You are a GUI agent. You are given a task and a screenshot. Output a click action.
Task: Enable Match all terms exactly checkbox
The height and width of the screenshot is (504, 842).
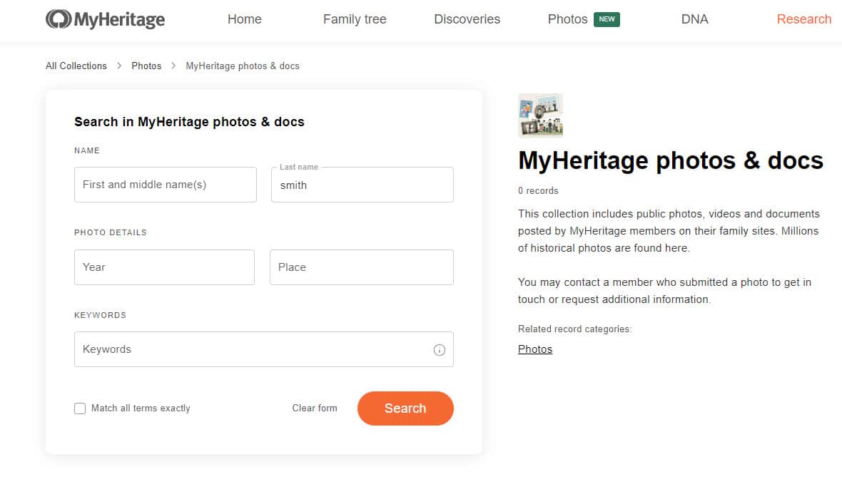click(x=80, y=408)
